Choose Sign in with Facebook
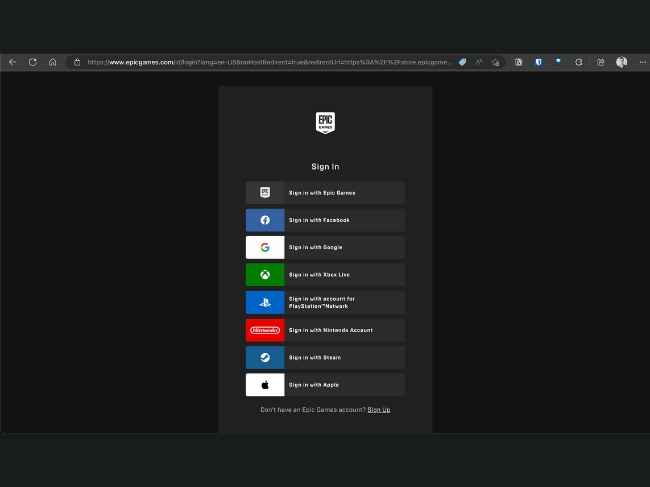The image size is (650, 487). (x=325, y=220)
